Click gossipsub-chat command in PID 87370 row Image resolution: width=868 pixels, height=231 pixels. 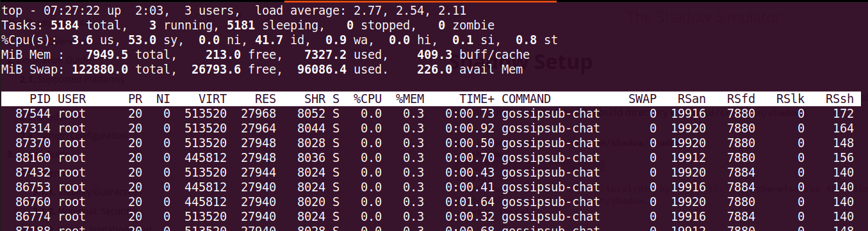pyautogui.click(x=551, y=143)
